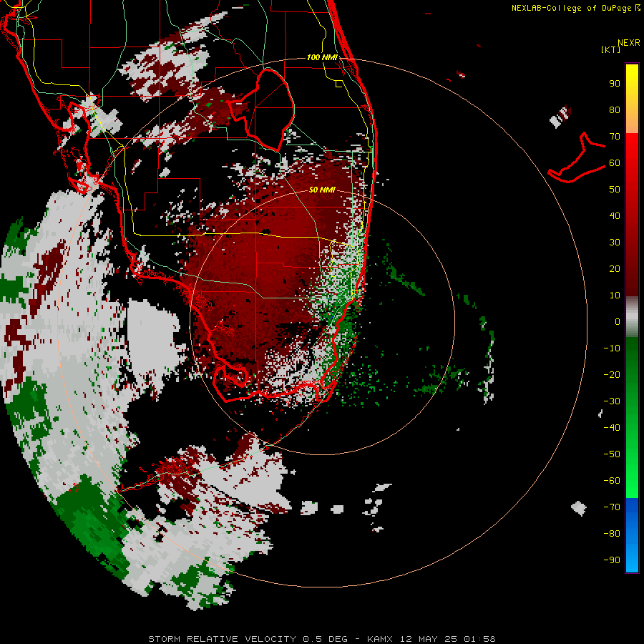Viewport: 644px width, 644px height.
Task: Click the '100 NMI' range ring label
Action: pos(322,57)
